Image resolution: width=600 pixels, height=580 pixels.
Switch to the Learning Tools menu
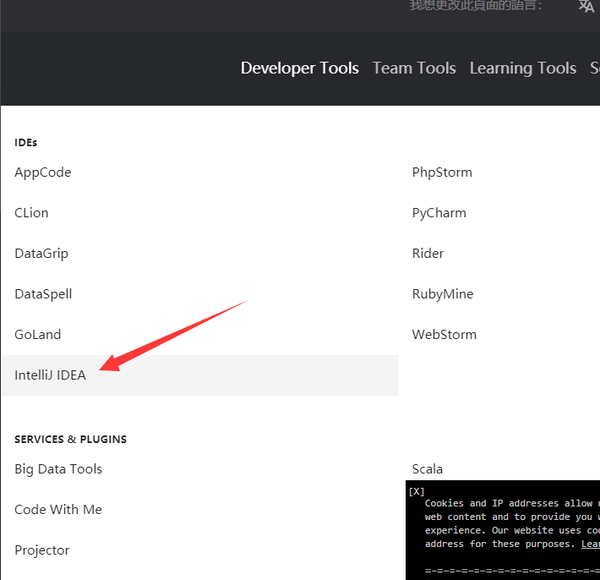click(522, 68)
